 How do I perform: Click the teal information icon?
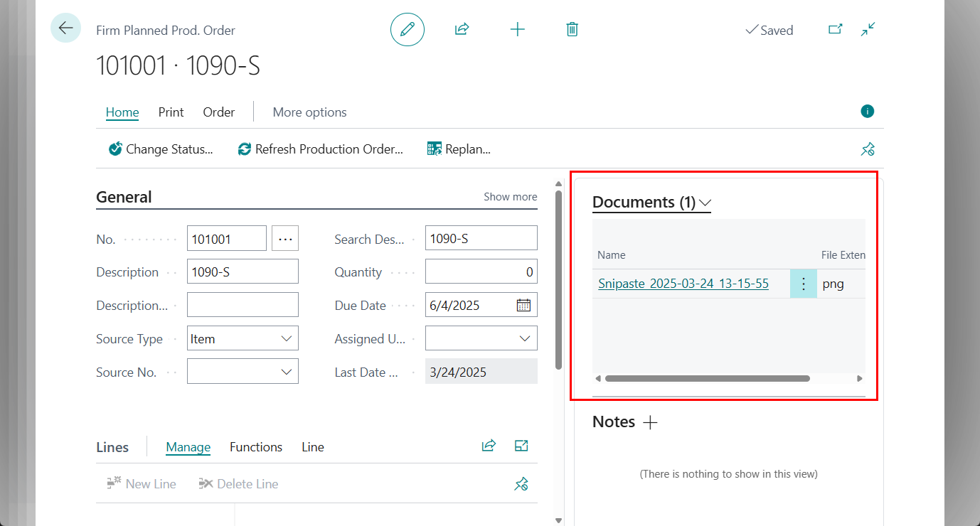867,111
